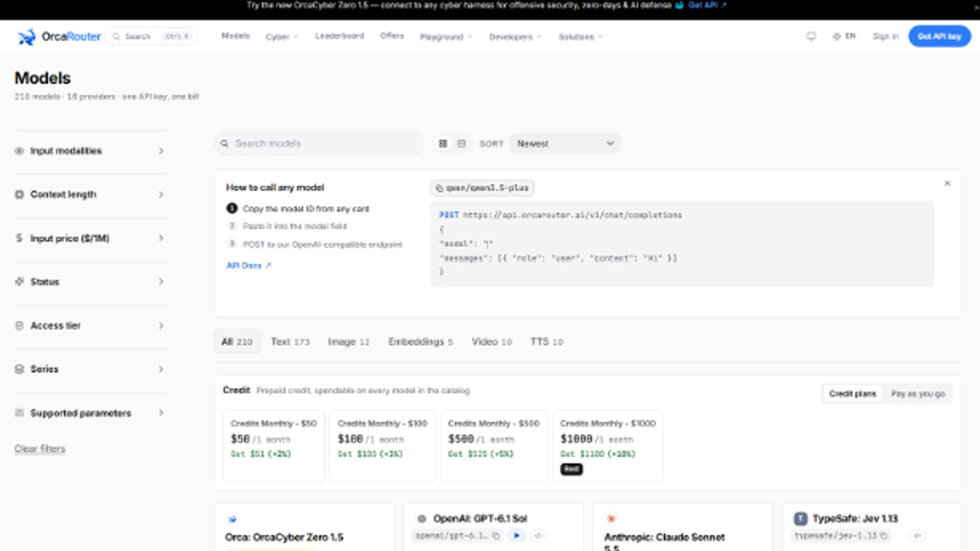Select the Embeddings 5 tab
Viewport: 980px width, 551px height.
tap(421, 342)
